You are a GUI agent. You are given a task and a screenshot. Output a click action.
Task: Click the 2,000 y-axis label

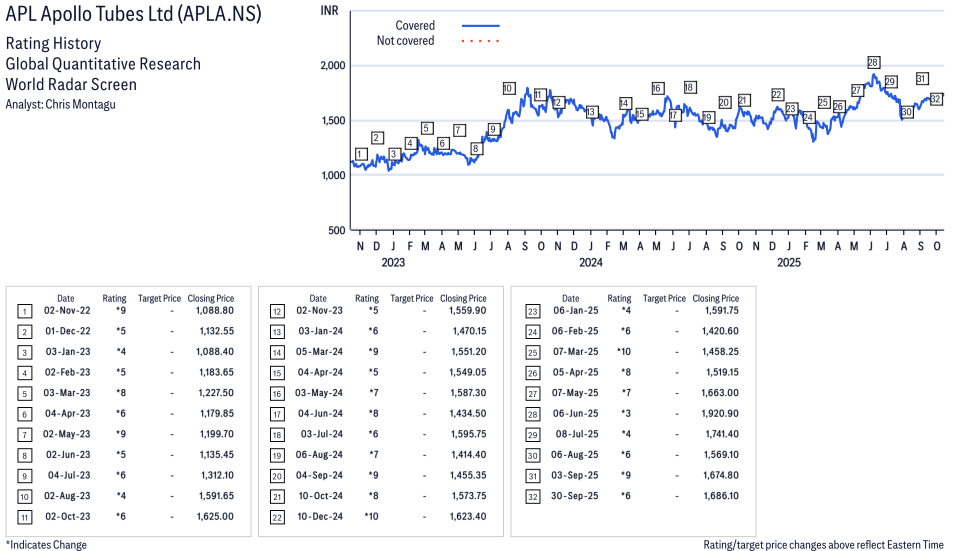point(331,66)
